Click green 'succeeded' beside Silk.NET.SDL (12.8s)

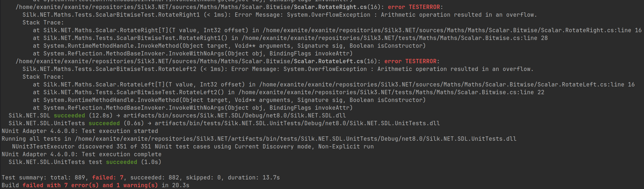(69, 116)
